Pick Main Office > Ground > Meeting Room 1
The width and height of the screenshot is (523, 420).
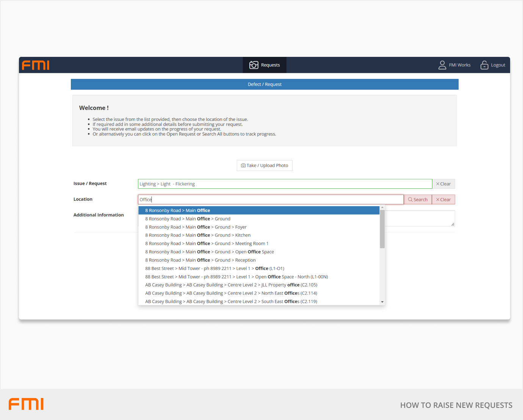[207, 244]
